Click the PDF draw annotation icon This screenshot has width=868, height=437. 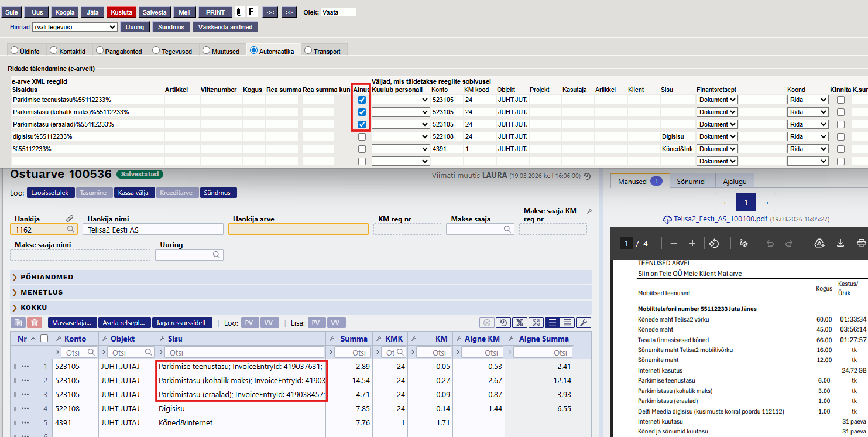click(x=743, y=243)
